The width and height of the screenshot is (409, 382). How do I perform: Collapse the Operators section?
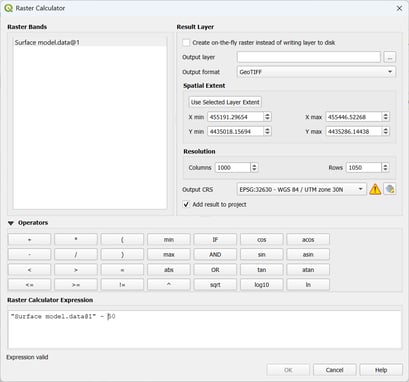click(11, 223)
